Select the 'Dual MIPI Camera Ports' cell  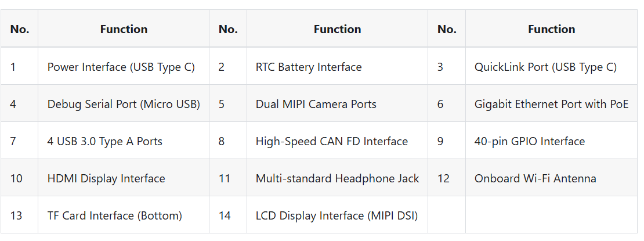(x=316, y=104)
